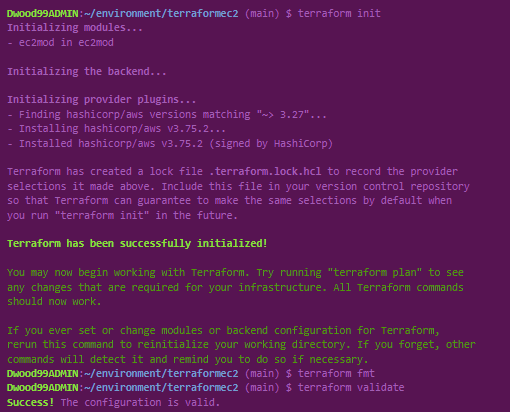Click 'Success!' validation message
Screen dimensions: 510x412
(x=30, y=402)
